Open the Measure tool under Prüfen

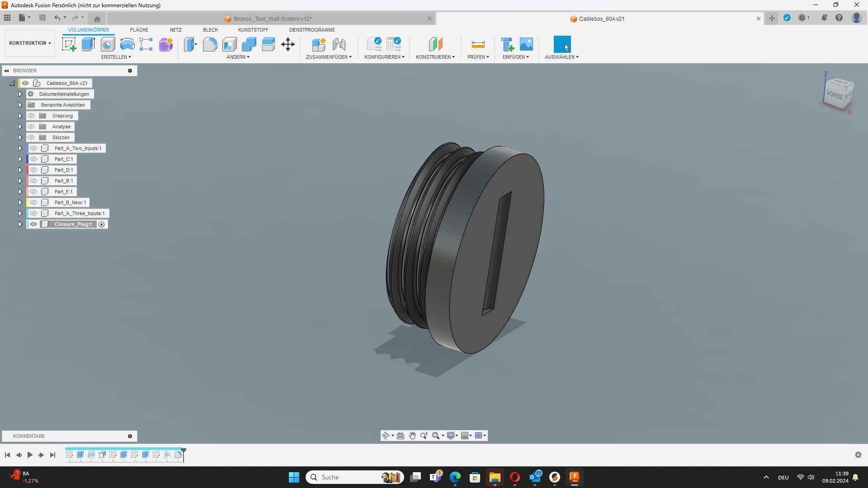[478, 44]
